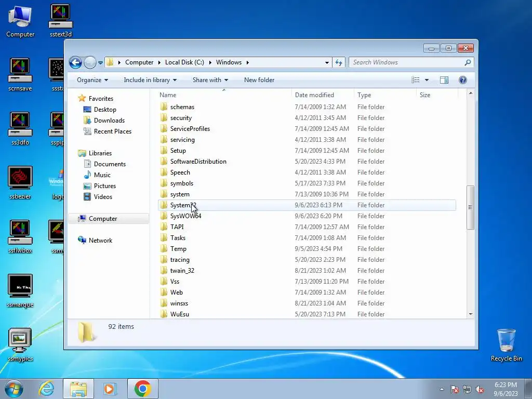The width and height of the screenshot is (532, 399).
Task: Click the Action Center flag tray icon
Action: click(455, 389)
